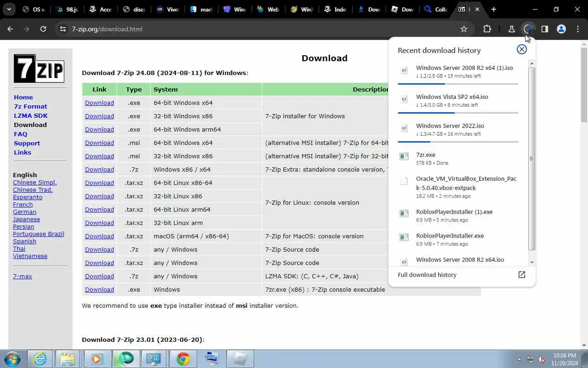Click the RobloxPlayerInstaller (1).exe file icon
Viewport: 588px width, 368px height.
[x=404, y=213]
